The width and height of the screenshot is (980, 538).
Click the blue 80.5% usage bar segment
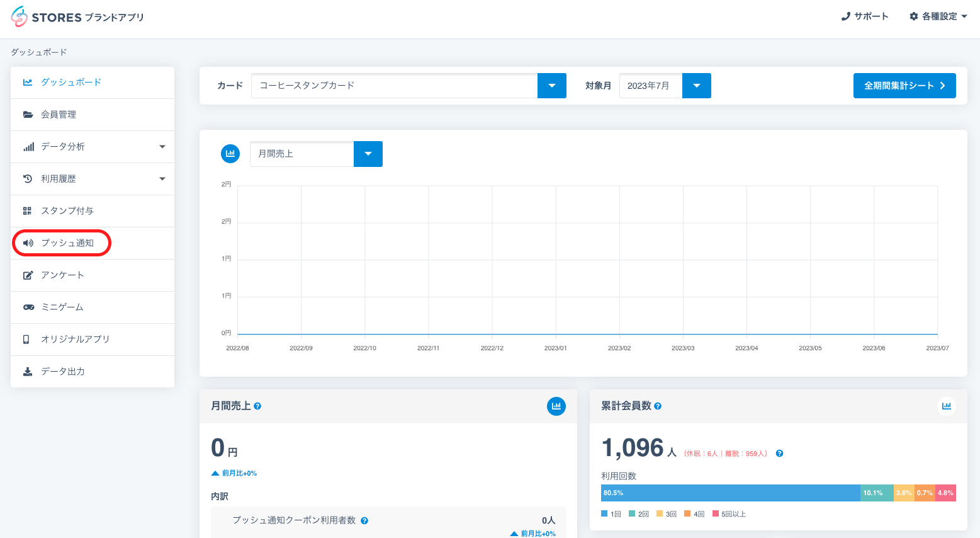pos(730,493)
